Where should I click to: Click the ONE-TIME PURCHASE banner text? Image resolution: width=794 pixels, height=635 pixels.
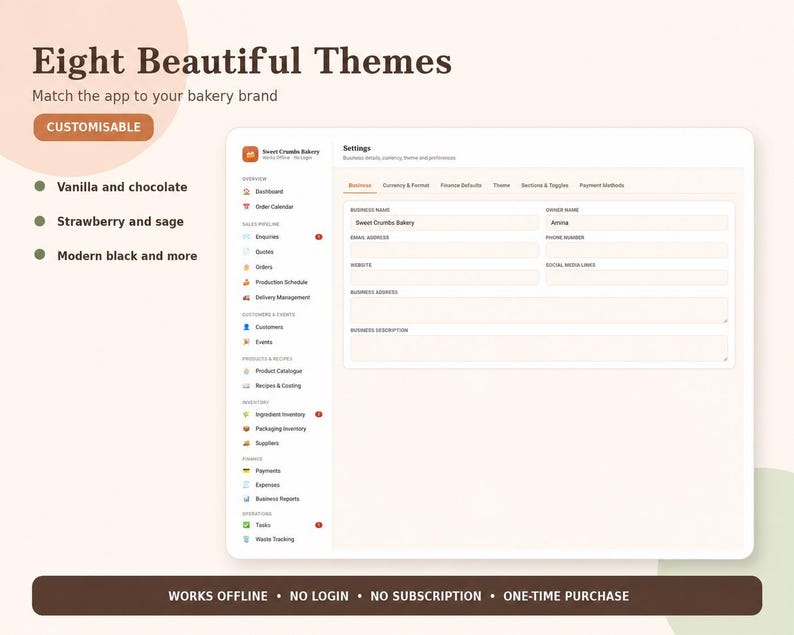(566, 596)
